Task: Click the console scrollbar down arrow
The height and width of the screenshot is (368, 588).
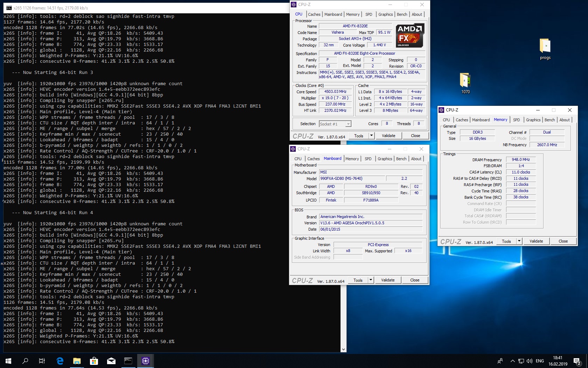Action: pyautogui.click(x=343, y=349)
